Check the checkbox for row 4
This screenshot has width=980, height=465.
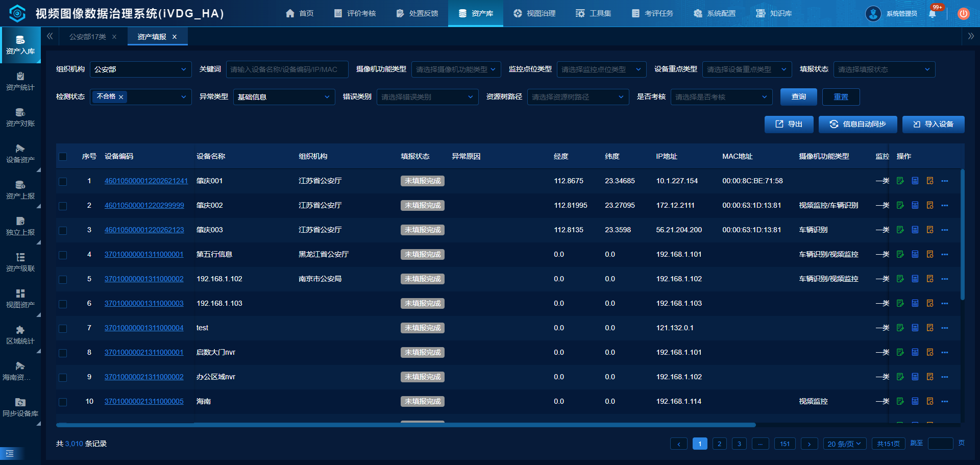pos(63,255)
